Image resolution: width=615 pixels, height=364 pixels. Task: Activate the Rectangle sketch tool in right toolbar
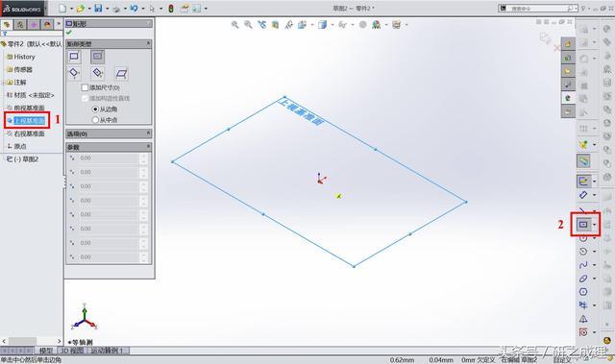coord(583,225)
